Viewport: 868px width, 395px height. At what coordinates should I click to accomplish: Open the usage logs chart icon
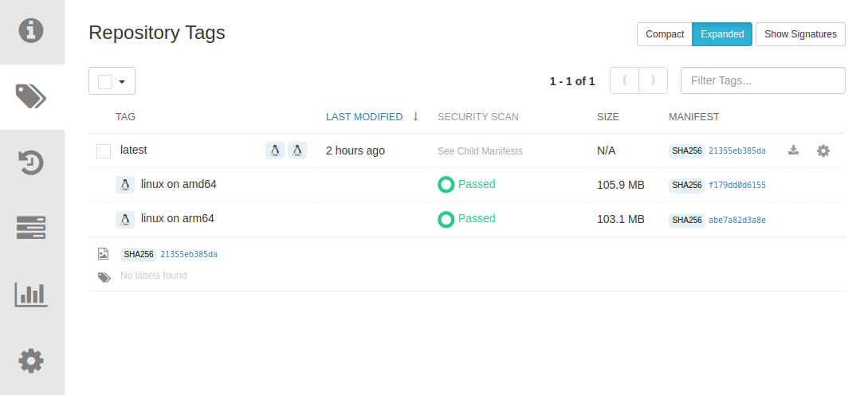(32, 295)
